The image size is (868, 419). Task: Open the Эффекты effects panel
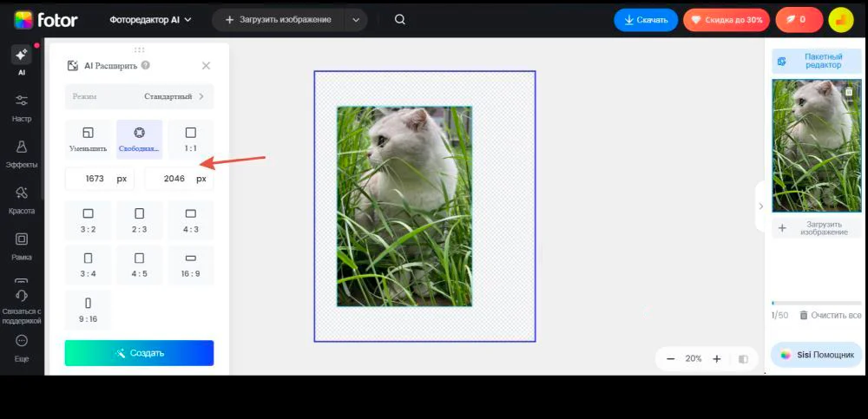[22, 154]
